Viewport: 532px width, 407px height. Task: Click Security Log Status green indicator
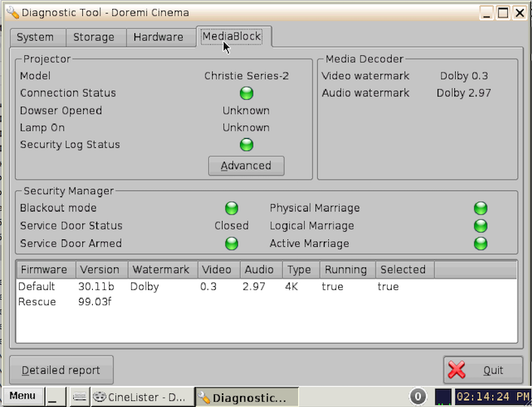click(247, 145)
